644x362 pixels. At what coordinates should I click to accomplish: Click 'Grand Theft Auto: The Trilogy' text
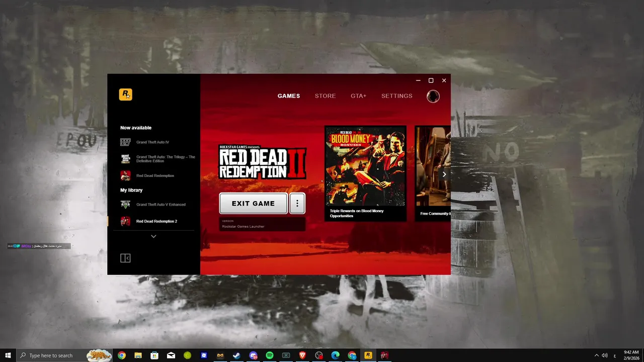click(166, 159)
